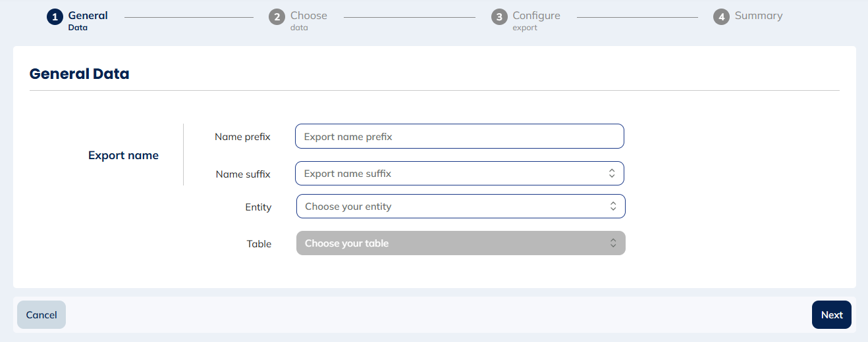Click the Name suffix chevron arrows

click(x=612, y=174)
